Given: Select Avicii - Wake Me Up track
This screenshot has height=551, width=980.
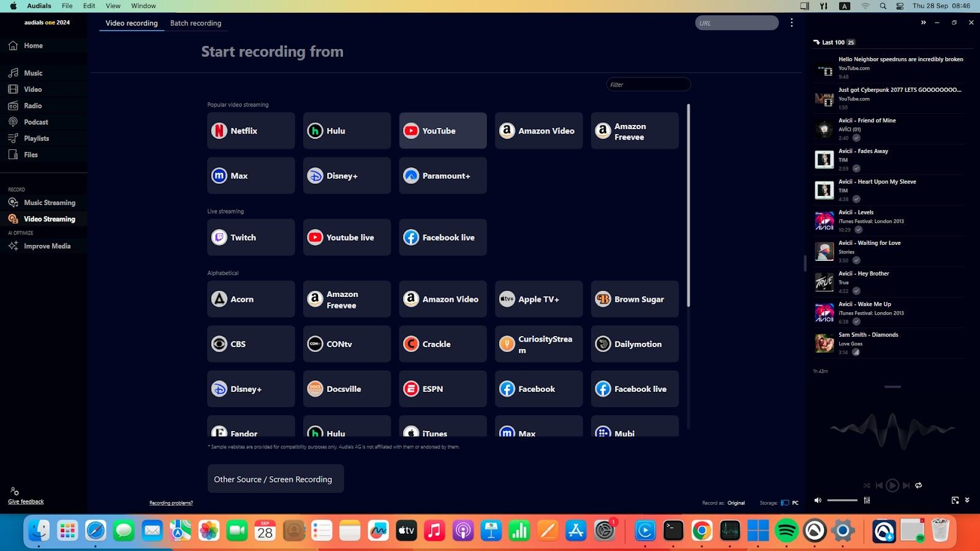Looking at the screenshot, I should coord(888,313).
